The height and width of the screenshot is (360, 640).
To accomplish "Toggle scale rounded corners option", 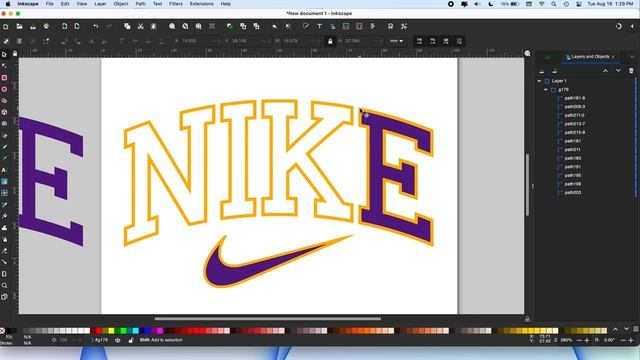I will point(433,41).
